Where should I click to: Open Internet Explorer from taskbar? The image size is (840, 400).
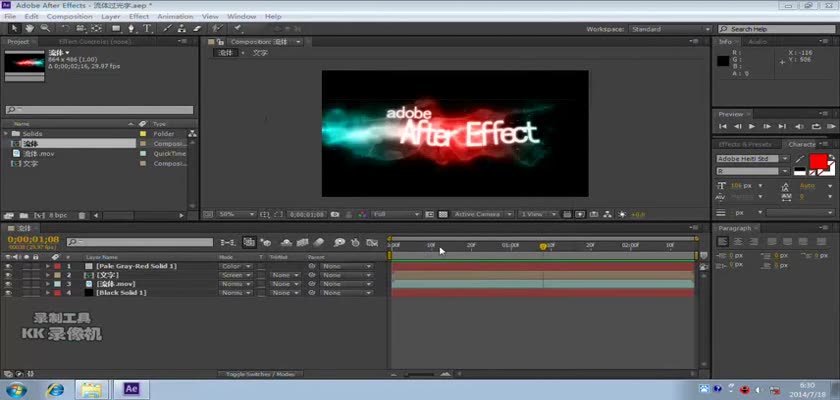(55, 389)
